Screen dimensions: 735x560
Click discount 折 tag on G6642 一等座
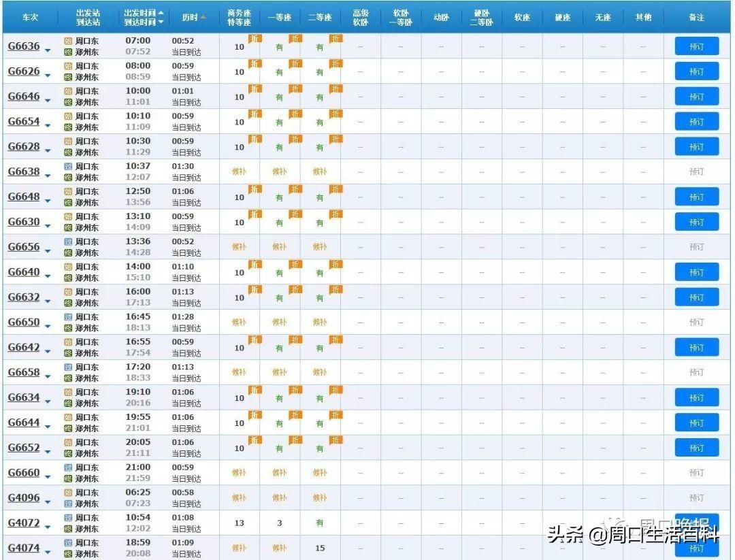(x=295, y=341)
